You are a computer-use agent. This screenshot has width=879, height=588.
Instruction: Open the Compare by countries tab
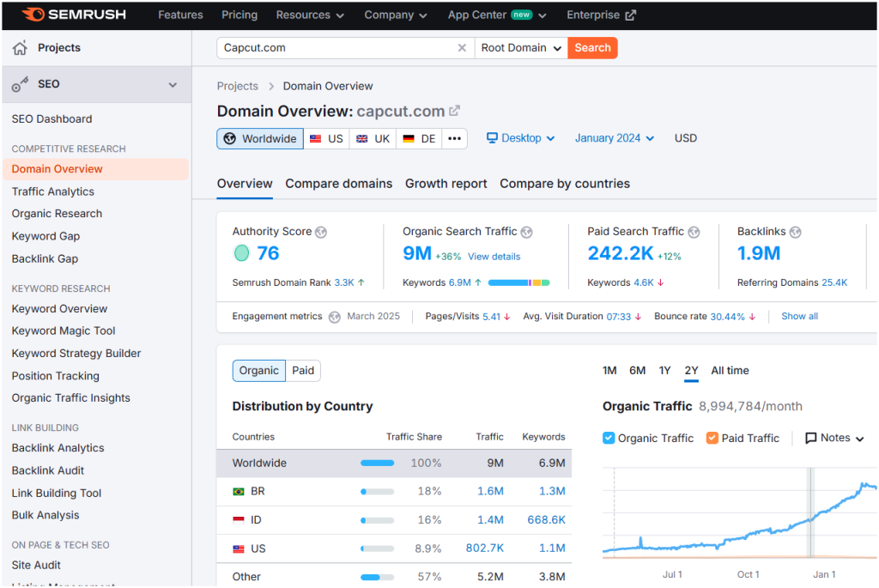pyautogui.click(x=565, y=184)
